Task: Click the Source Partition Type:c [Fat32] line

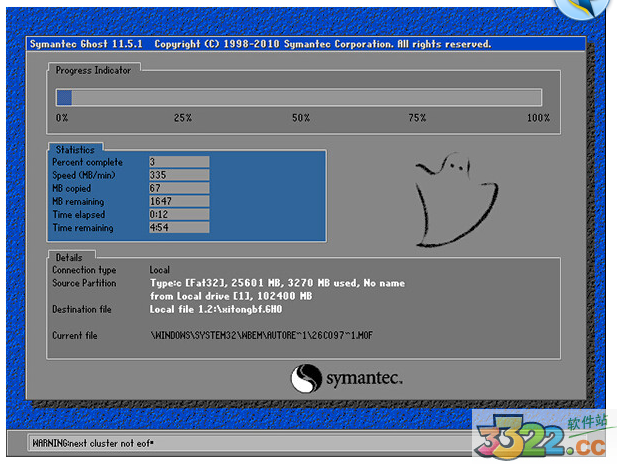Action: [277, 283]
